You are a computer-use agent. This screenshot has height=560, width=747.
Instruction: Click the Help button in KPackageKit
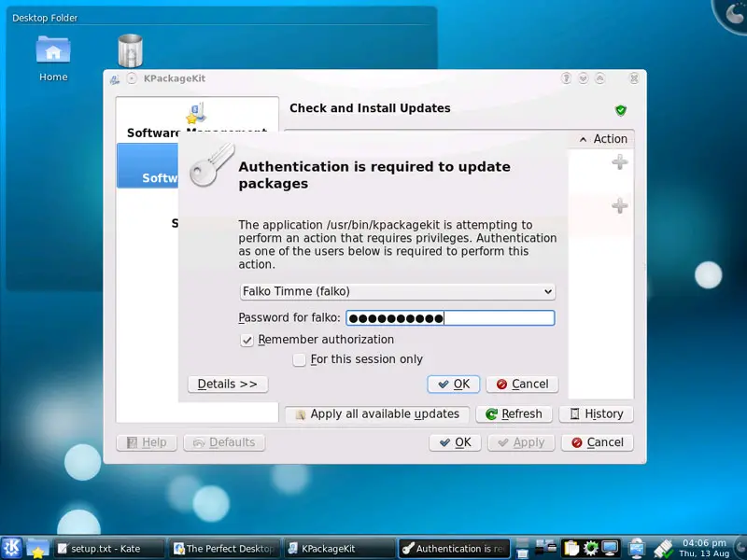click(147, 442)
